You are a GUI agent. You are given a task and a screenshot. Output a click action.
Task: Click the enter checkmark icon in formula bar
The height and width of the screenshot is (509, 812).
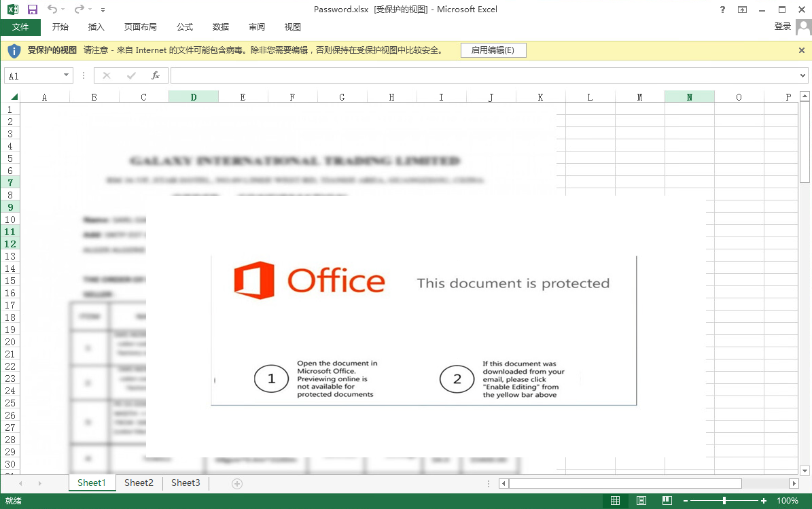[132, 75]
